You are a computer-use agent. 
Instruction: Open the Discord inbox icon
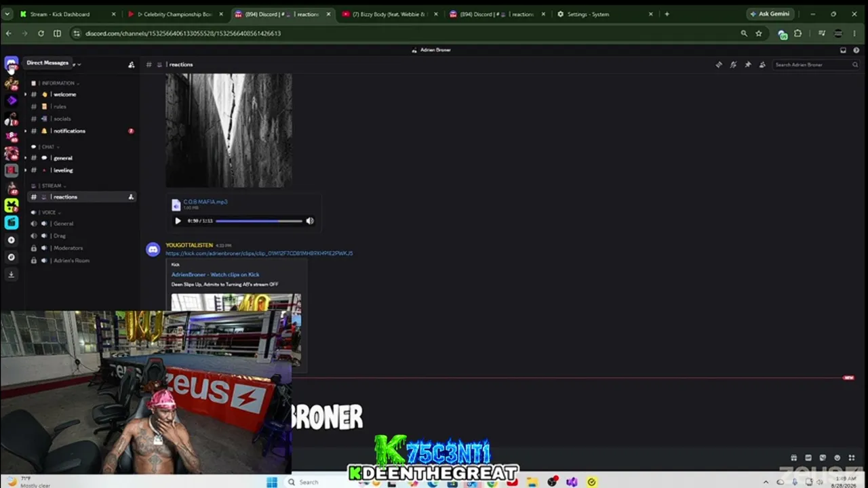tap(843, 49)
